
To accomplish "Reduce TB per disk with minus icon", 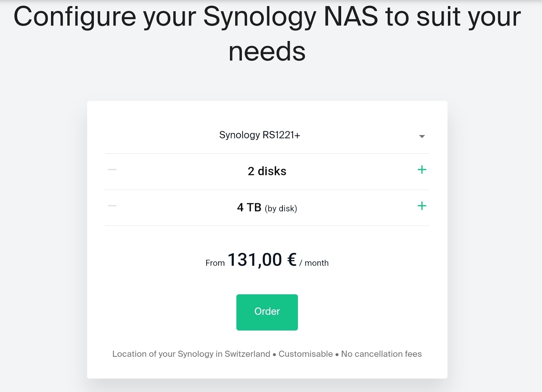I will 112,206.
